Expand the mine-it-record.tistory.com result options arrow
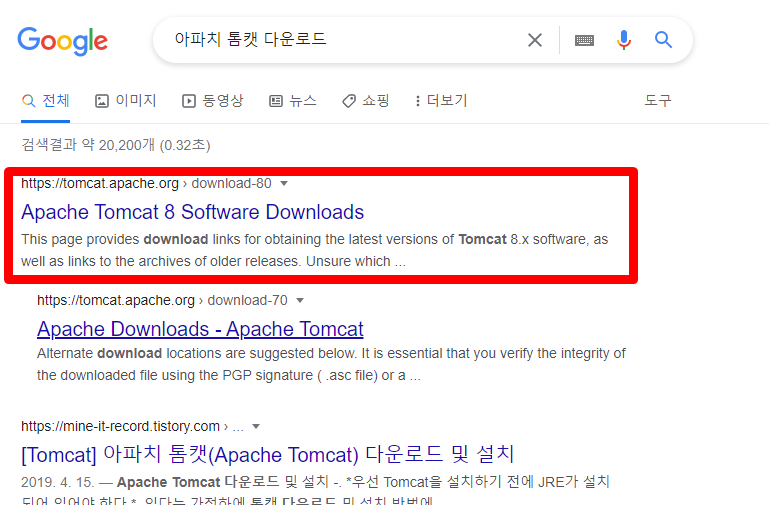This screenshot has height=505, width=769. (256, 427)
